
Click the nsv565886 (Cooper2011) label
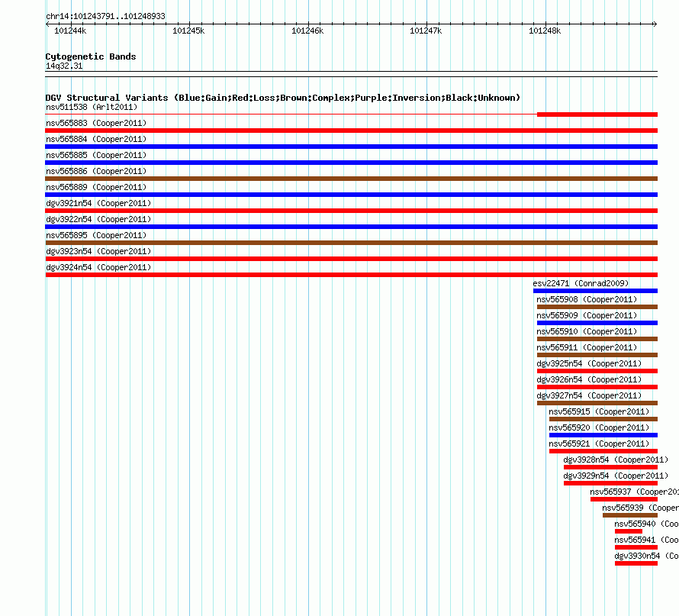pyautogui.click(x=96, y=171)
